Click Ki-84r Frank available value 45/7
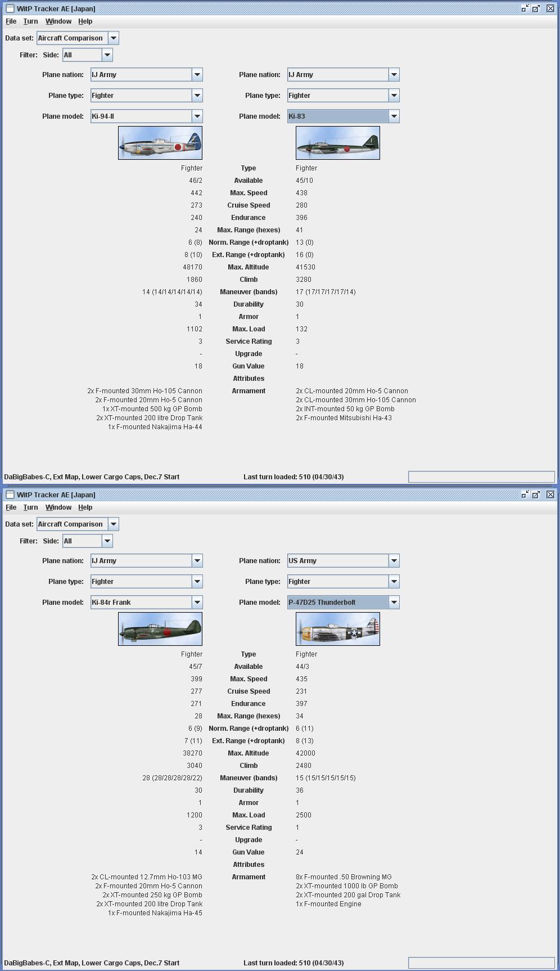Viewport: 560px width, 971px height. 196,667
